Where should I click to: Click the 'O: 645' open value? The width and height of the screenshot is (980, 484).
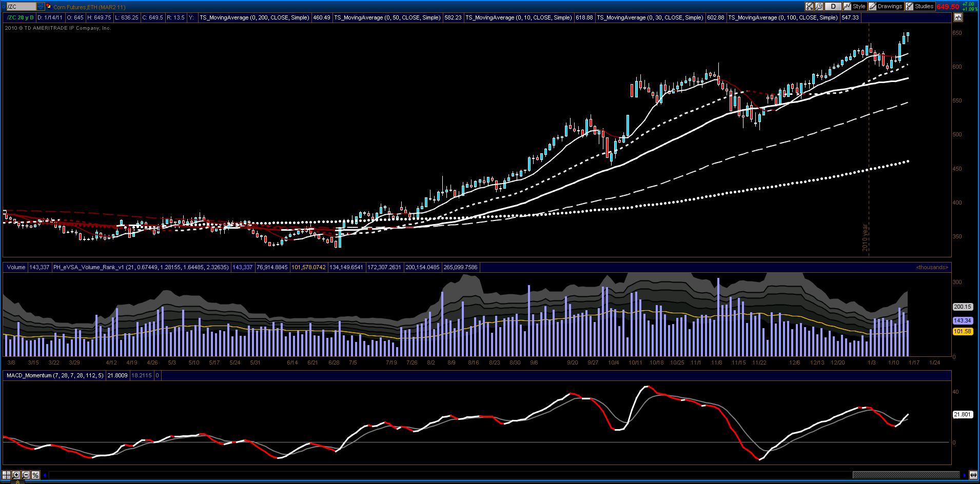point(75,17)
